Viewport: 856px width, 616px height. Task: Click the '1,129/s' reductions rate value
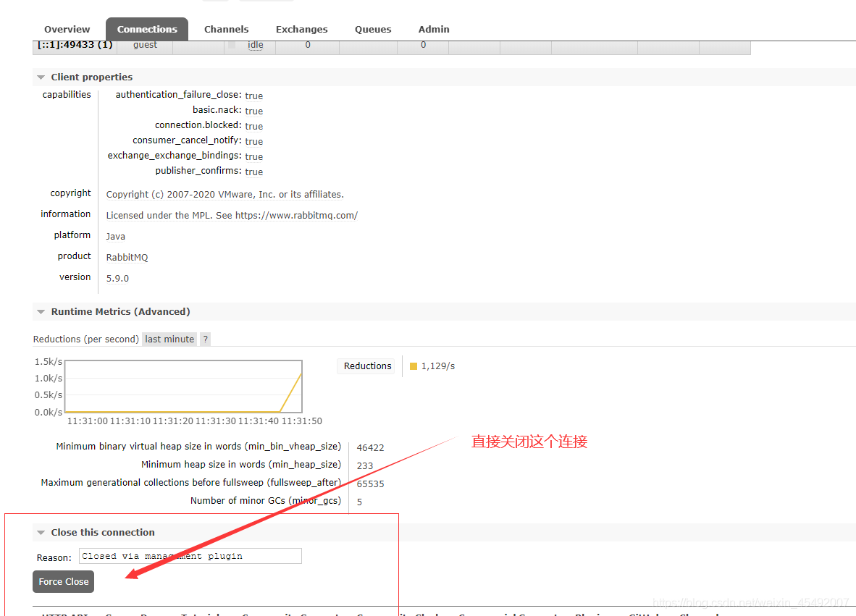438,366
